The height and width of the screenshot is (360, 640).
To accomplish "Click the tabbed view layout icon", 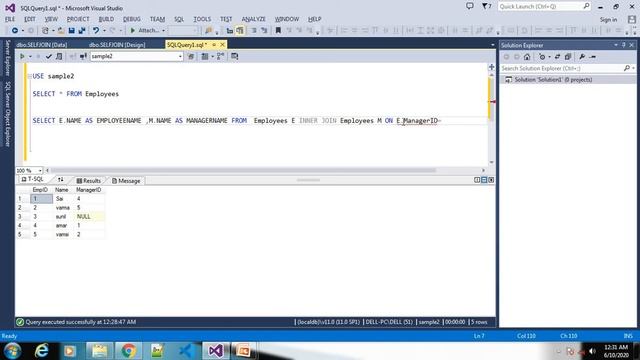I will pyautogui.click(x=491, y=180).
